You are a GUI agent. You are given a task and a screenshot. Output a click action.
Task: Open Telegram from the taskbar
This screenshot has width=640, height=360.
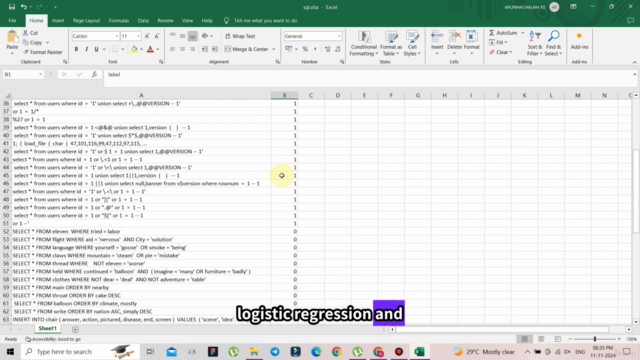coord(275,351)
